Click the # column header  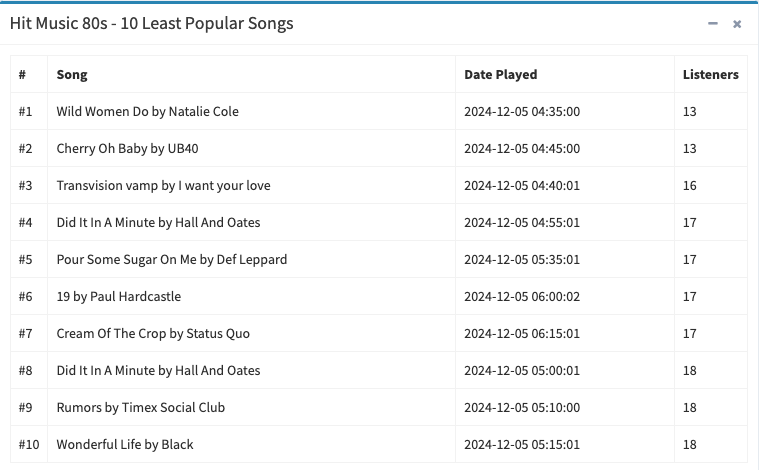click(22, 75)
